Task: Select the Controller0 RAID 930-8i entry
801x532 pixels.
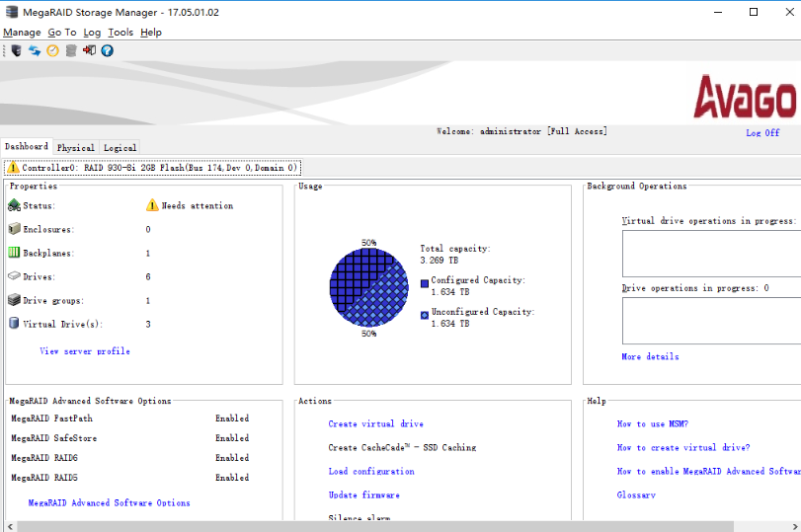Action: pyautogui.click(x=153, y=168)
